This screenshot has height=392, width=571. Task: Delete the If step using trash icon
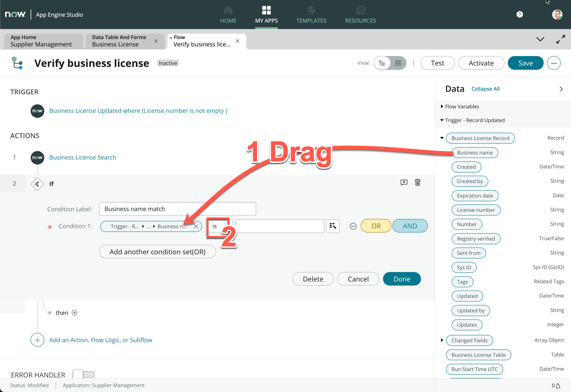pos(417,182)
